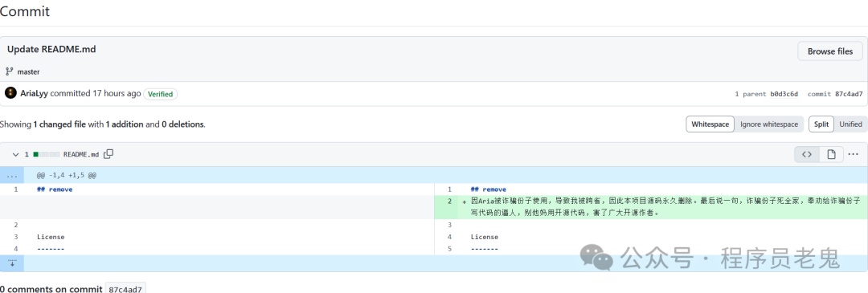868x293 pixels.
Task: Open the three-dot file options menu
Action: (x=853, y=155)
